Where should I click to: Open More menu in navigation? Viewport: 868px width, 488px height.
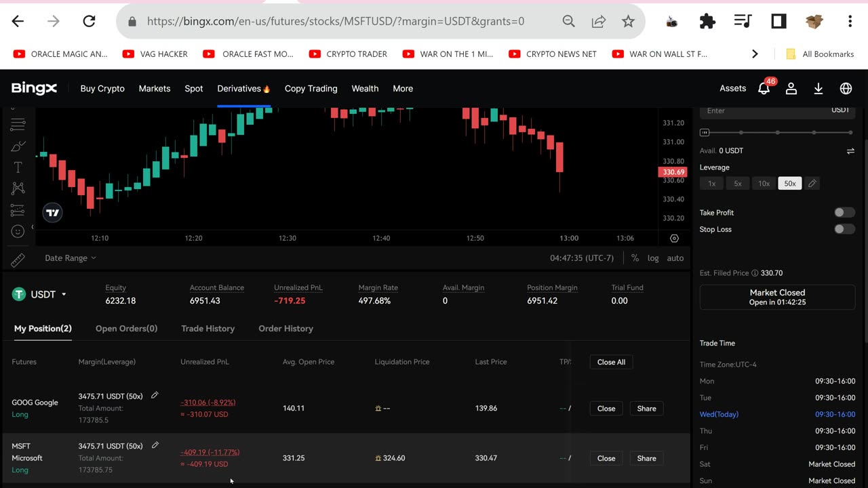403,89
